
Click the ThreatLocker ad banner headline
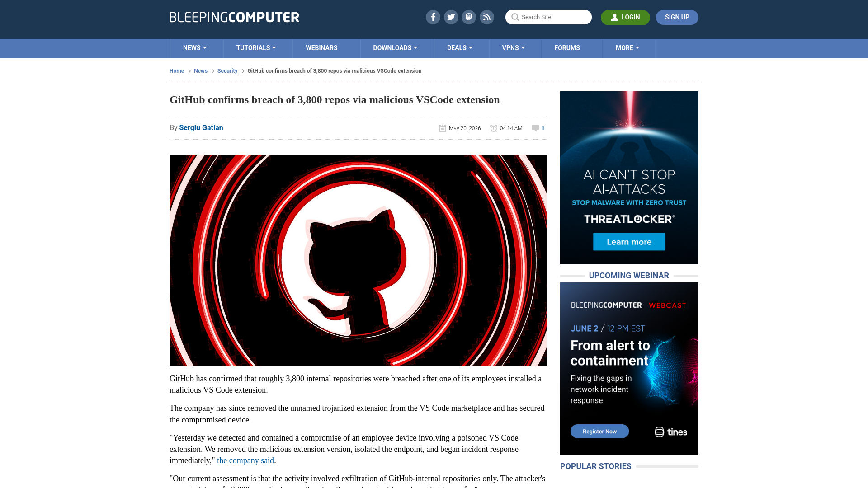(x=629, y=182)
